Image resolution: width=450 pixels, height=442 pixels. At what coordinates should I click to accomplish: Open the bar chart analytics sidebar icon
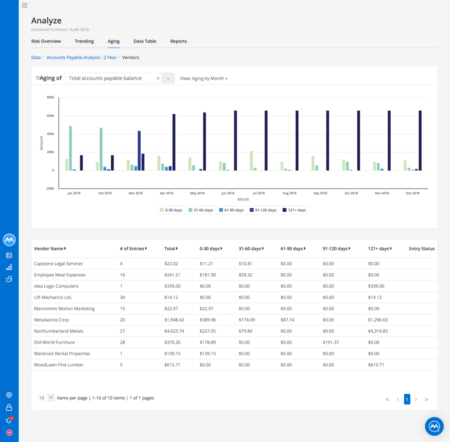click(x=9, y=267)
